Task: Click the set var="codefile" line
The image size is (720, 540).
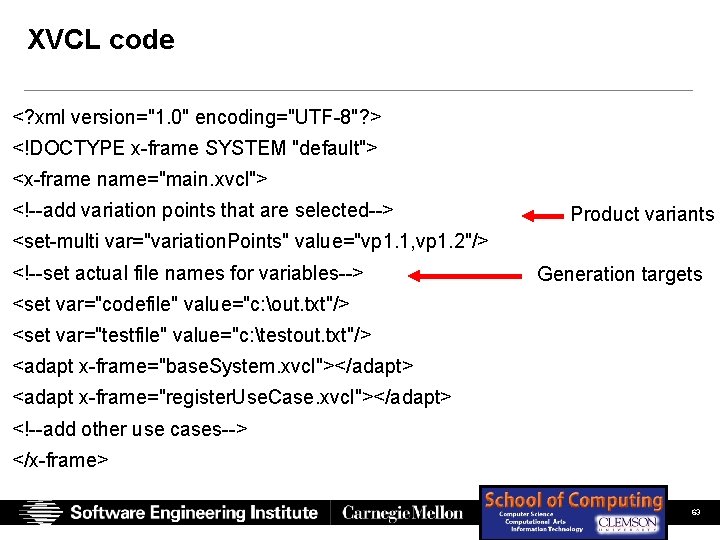Action: pos(180,304)
